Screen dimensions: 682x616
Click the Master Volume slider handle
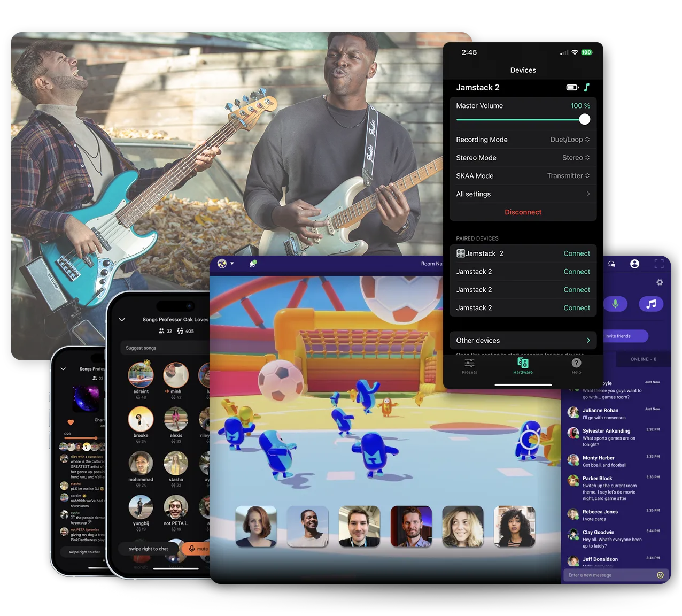[585, 119]
